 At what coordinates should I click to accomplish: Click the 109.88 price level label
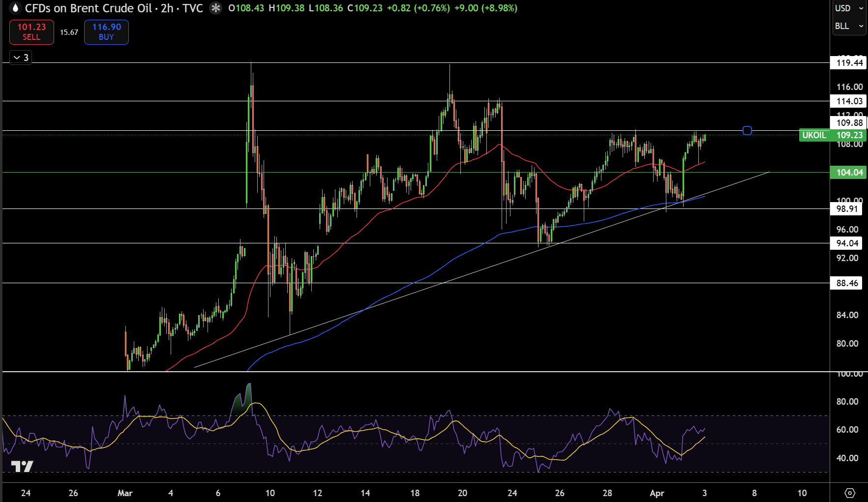(849, 122)
